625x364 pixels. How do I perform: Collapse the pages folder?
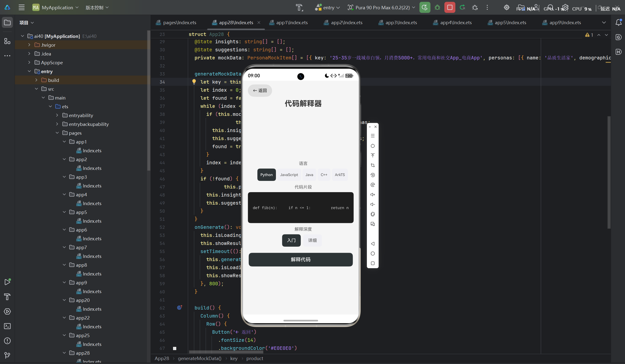[57, 133]
